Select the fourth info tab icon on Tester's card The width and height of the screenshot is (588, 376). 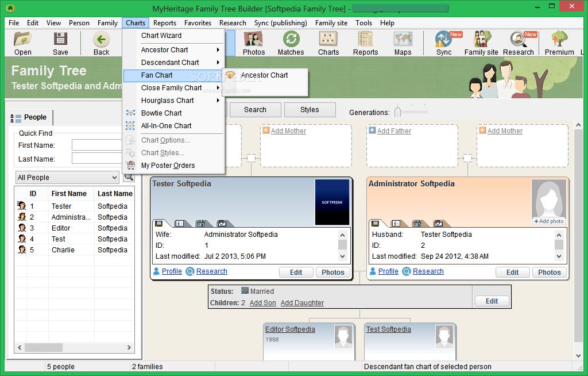pos(222,224)
